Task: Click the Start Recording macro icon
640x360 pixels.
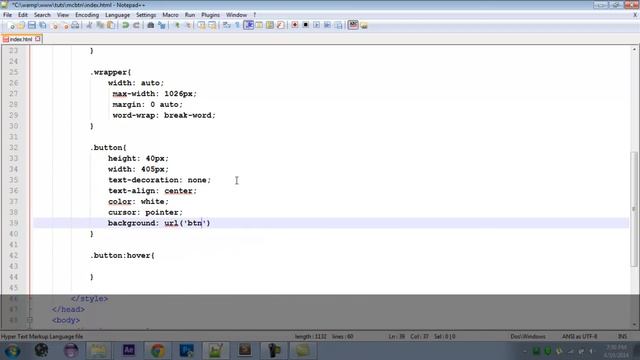Action: tap(295, 25)
